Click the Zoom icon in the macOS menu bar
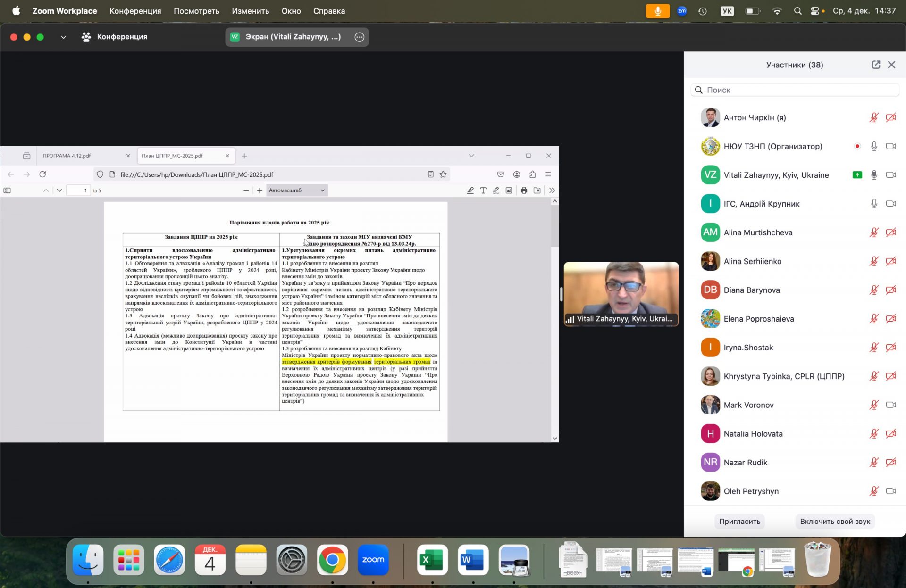Image resolution: width=906 pixels, height=588 pixels. click(x=681, y=11)
